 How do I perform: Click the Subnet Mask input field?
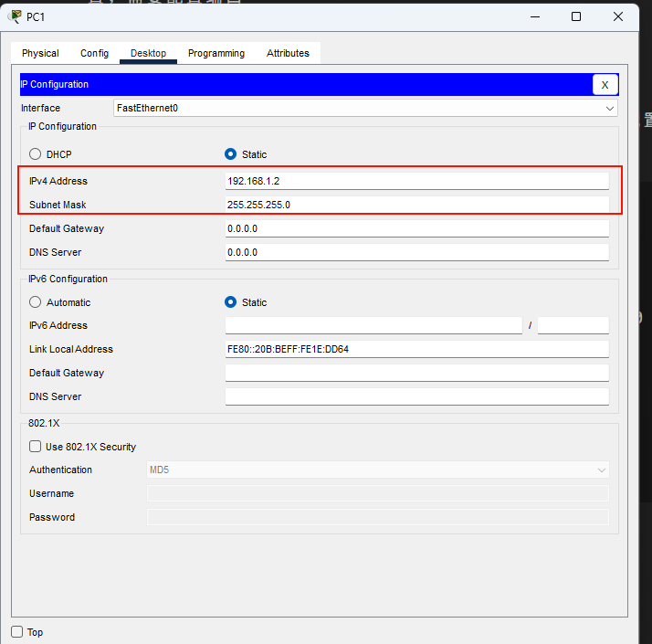point(416,205)
